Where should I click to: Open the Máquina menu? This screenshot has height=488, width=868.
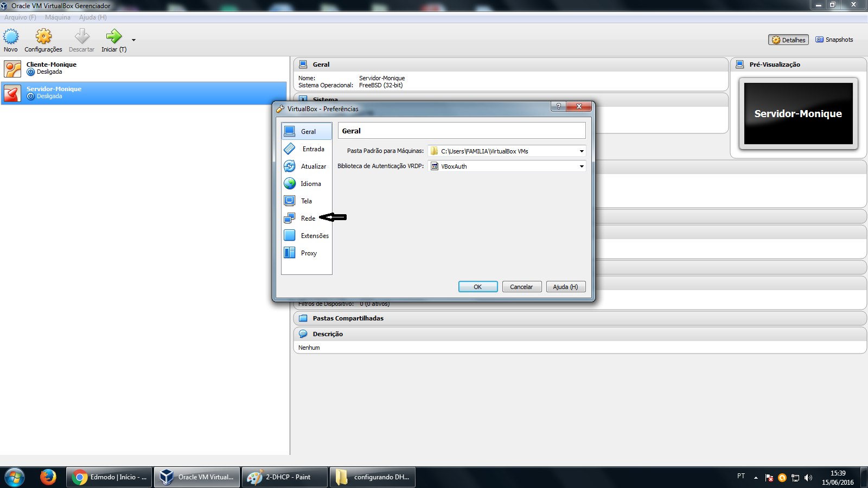click(58, 17)
